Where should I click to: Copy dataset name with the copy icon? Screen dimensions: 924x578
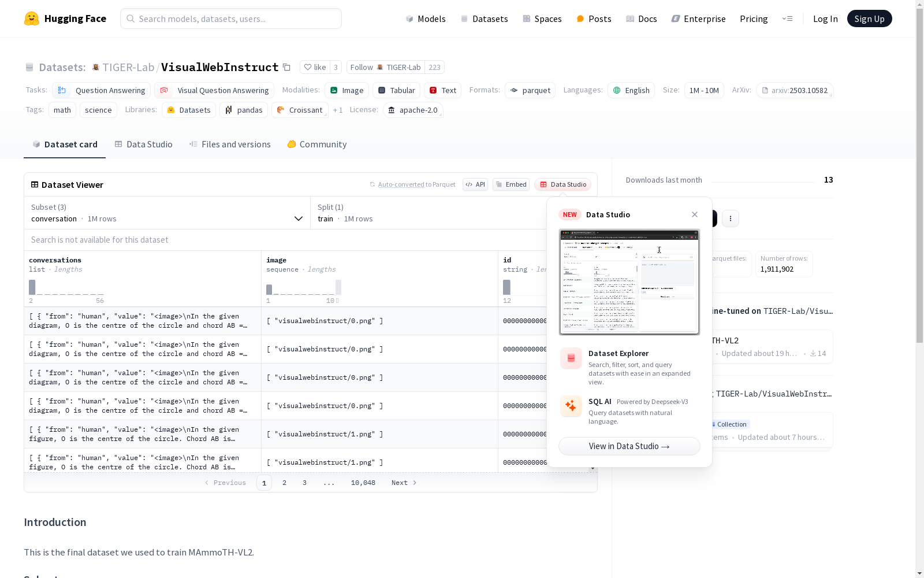(x=286, y=67)
